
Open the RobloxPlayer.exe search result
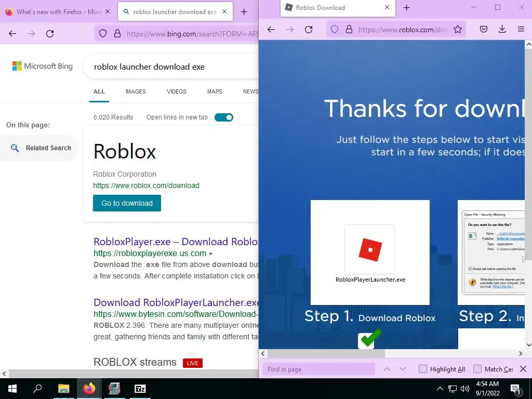176,242
